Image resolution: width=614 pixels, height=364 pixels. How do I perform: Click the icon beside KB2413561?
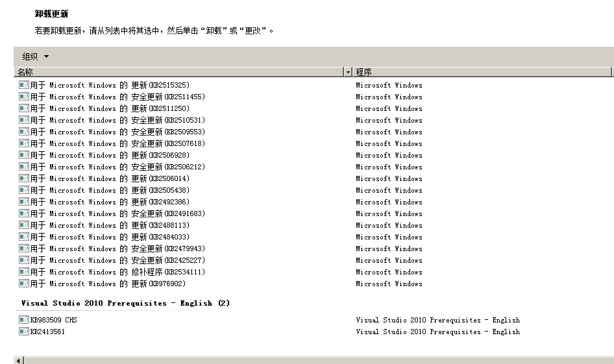pos(24,332)
